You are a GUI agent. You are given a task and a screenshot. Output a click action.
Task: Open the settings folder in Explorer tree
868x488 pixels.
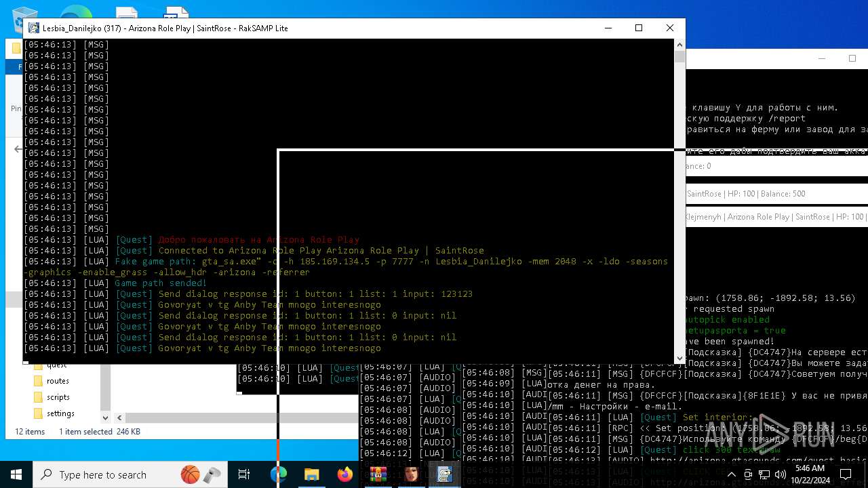pos(60,413)
